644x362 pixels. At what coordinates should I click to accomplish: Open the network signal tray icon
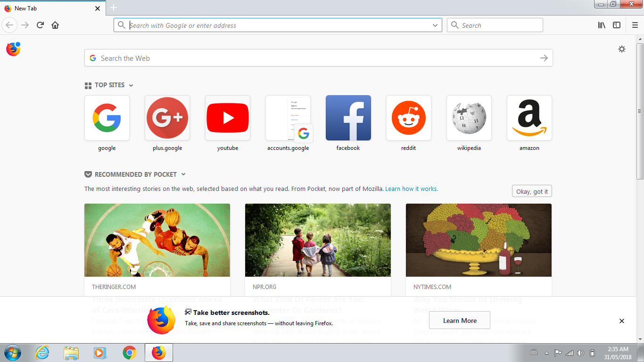tap(569, 353)
